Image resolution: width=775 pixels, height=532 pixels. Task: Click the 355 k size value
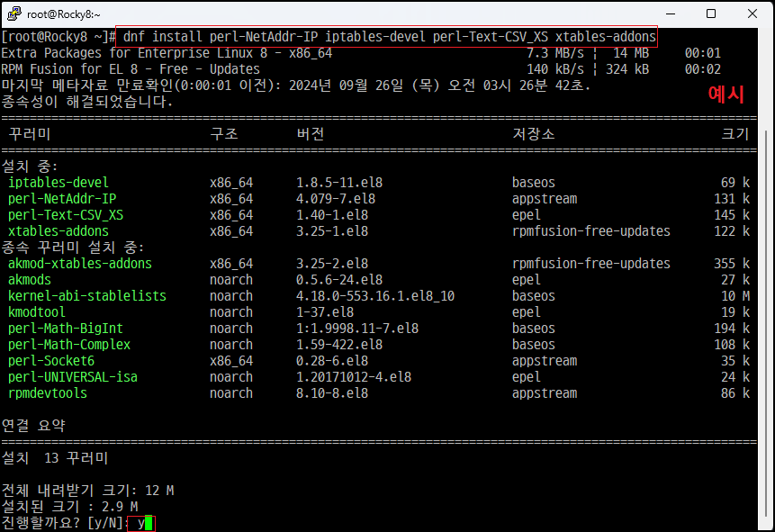(x=732, y=264)
